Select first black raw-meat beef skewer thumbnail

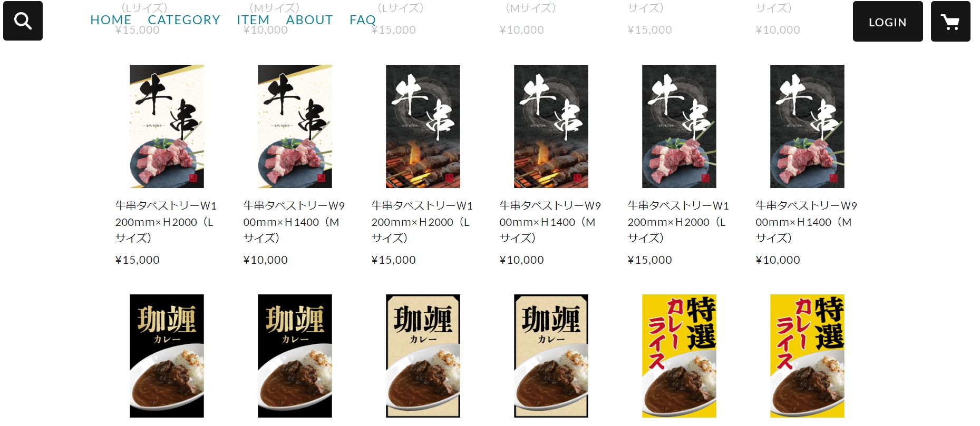[x=679, y=126]
